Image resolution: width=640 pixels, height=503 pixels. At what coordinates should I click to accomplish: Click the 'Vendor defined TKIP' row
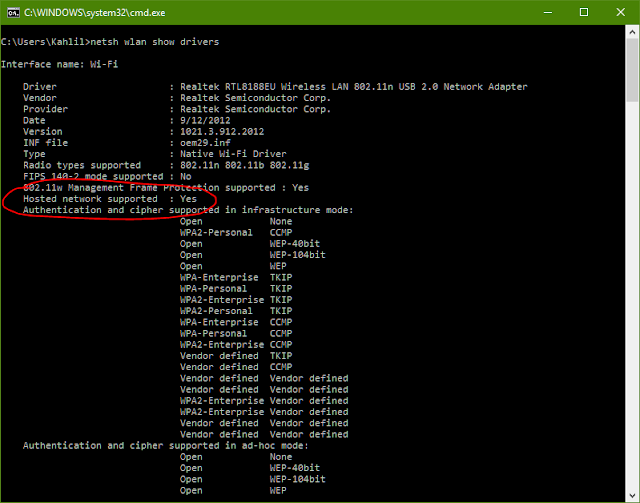pyautogui.click(x=236, y=356)
